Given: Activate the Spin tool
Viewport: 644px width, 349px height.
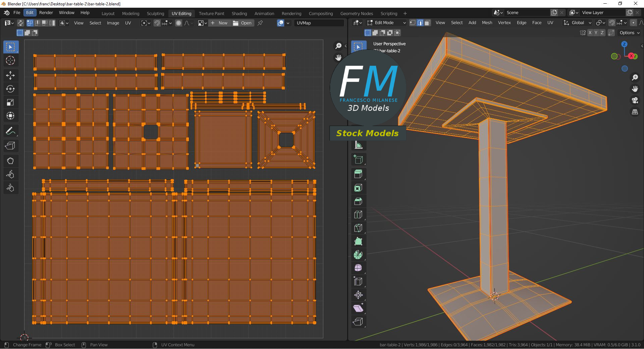Looking at the screenshot, I should (358, 255).
